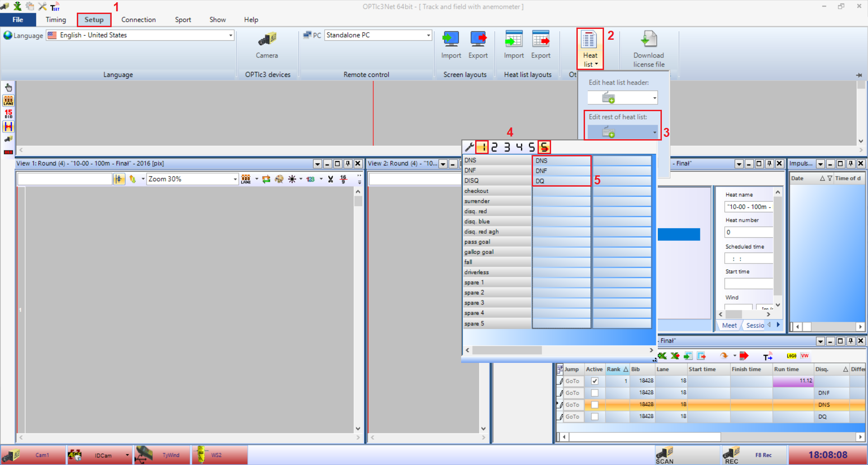Click the 16:9 aspect icon in View 1 toolbar
This screenshot has width=868, height=465.
[344, 179]
